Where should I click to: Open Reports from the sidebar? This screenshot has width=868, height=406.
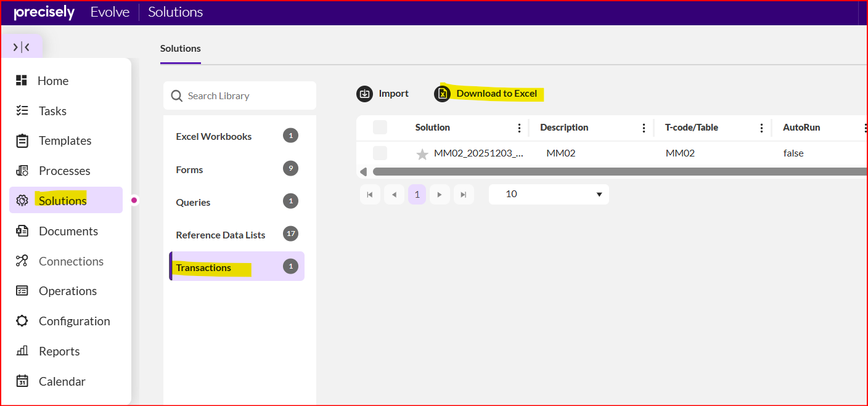[x=59, y=351]
